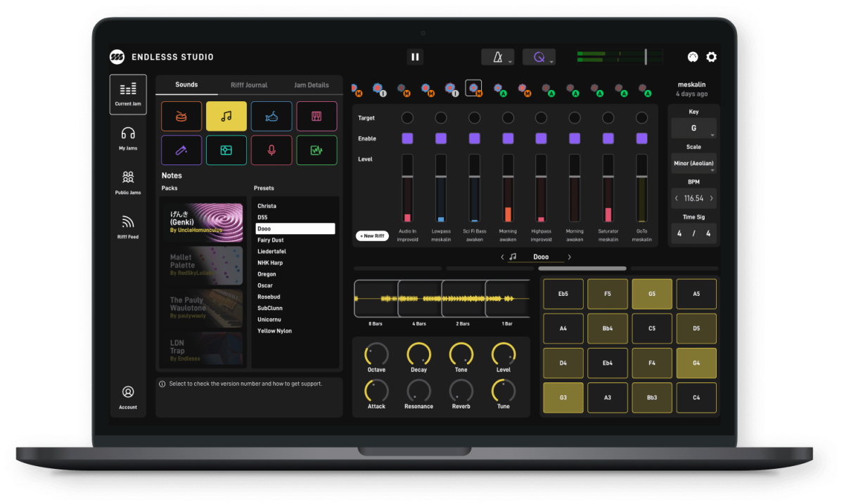Select the 8 Bars loop length

tap(376, 298)
